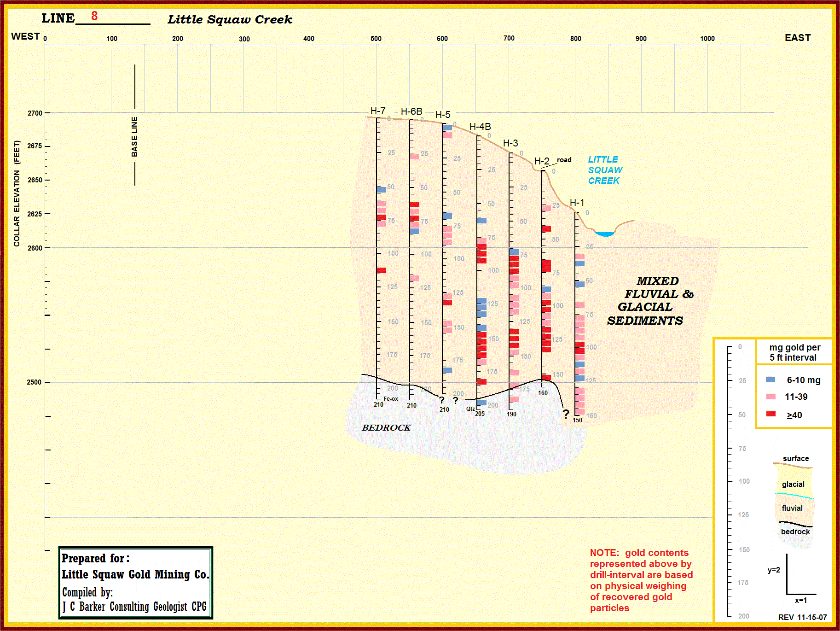Screen dimensions: 840x631
Task: Click drill hole label H-3
Action: [x=510, y=143]
